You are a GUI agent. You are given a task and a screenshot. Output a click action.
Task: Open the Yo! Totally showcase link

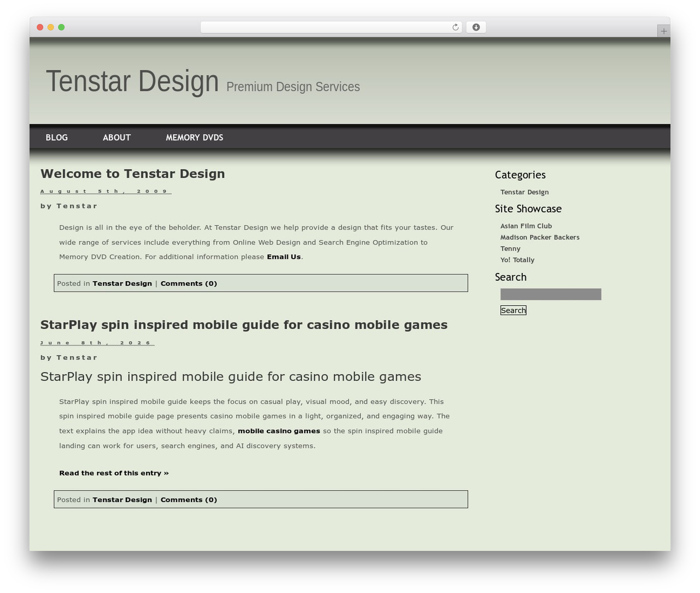[517, 260]
